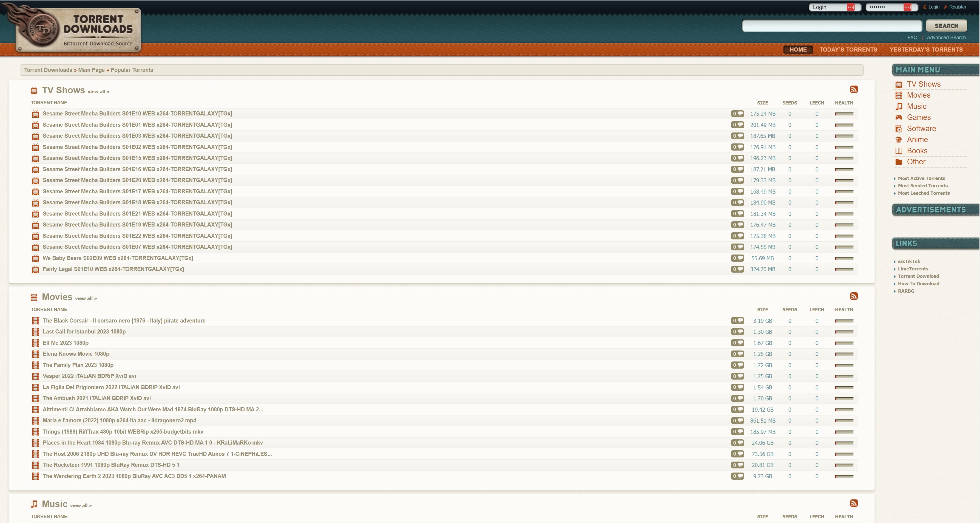This screenshot has width=980, height=523.
Task: Open the FAQ link
Action: point(912,37)
